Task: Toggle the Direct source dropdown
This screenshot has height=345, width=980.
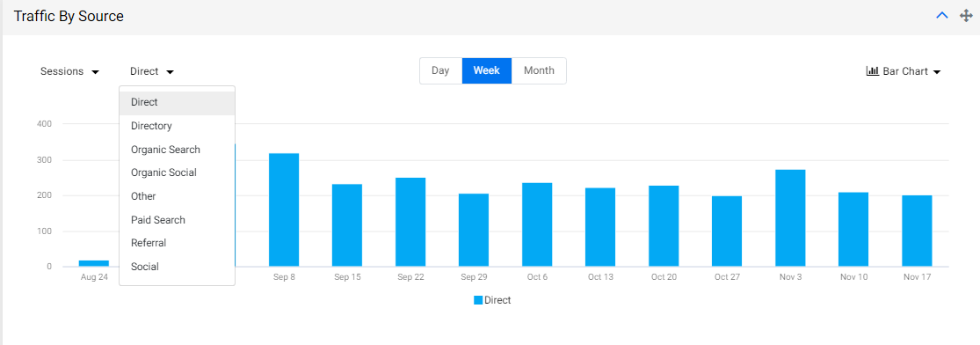Action: point(152,71)
